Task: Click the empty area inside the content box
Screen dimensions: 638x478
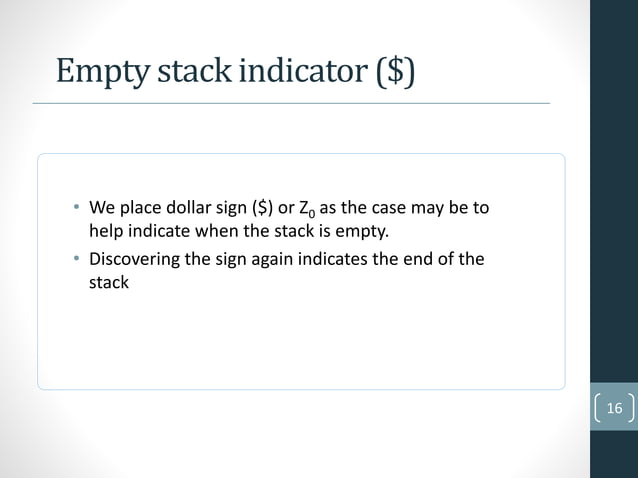Action: [301, 338]
